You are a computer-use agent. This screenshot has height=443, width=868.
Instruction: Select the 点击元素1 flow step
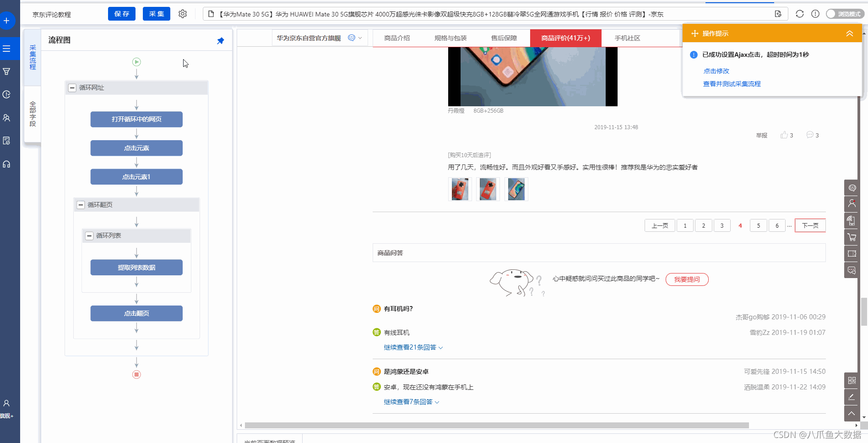click(x=136, y=177)
